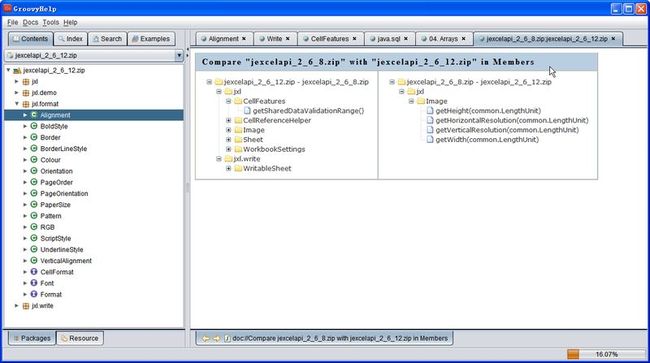Screen dimensions: 650x363
Task: Open the jexcelapi_2_6_12.zip combo box dropdown
Action: point(179,55)
